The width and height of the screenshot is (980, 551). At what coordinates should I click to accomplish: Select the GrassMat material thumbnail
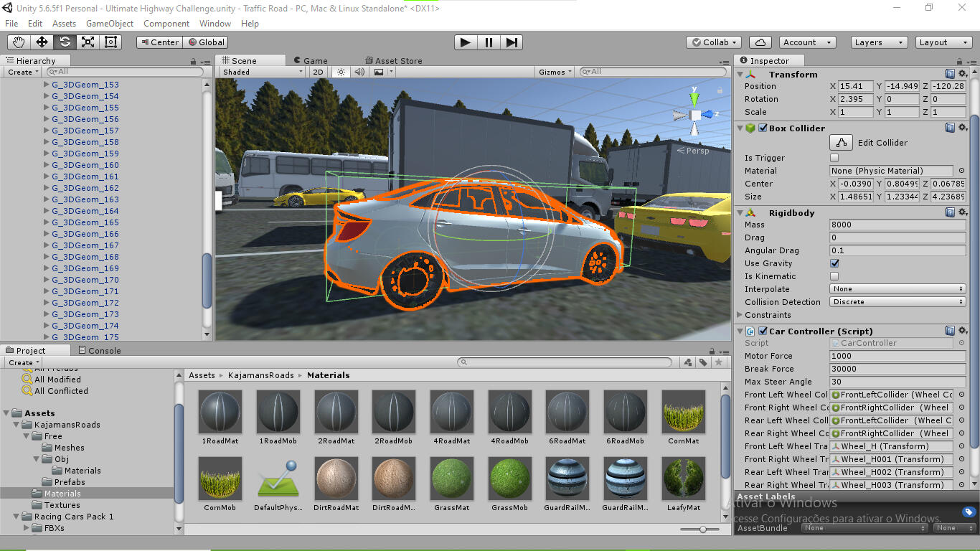click(x=451, y=479)
